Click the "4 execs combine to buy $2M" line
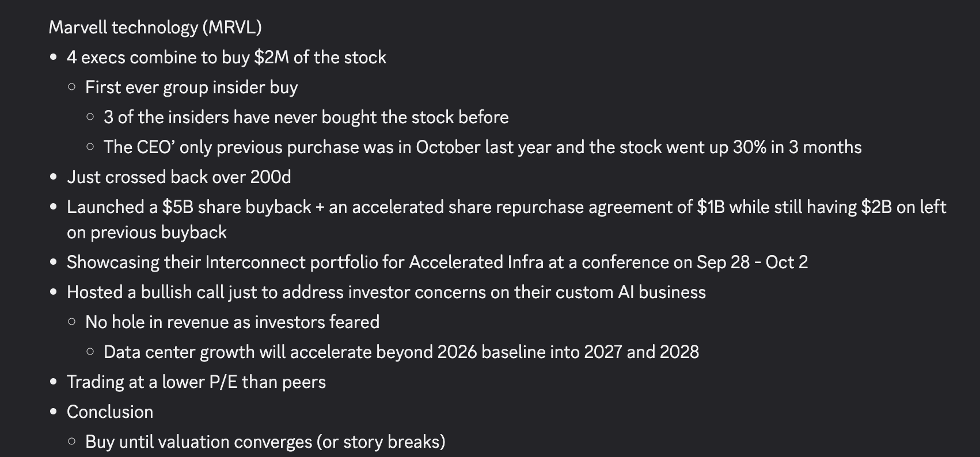Screen dimensions: 980x457 [226, 57]
